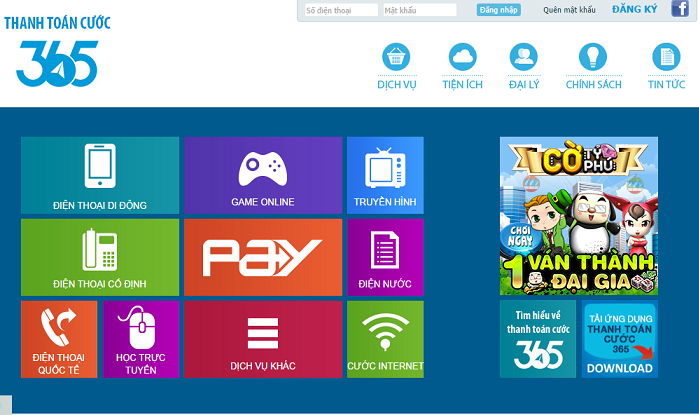Choose the Điện Thoại Cố Định tile
Screen dimensions: 699x415
tap(100, 257)
